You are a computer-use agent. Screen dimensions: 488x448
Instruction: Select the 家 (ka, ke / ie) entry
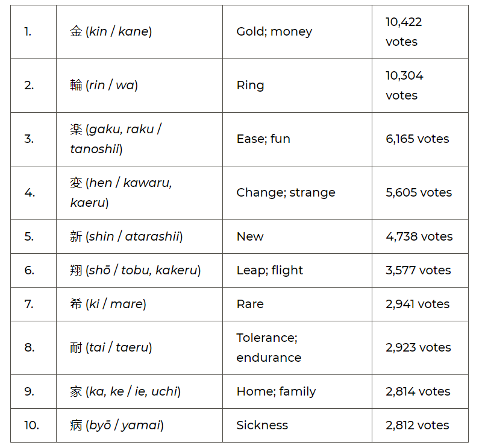click(x=125, y=391)
